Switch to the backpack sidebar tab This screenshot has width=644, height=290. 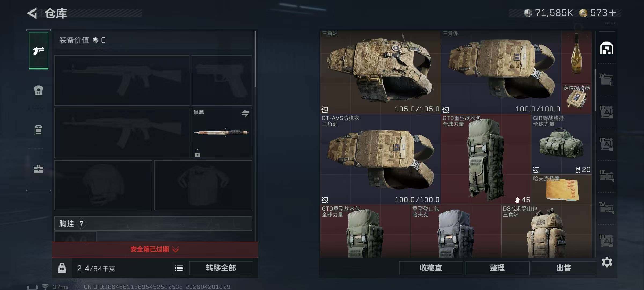[38, 90]
